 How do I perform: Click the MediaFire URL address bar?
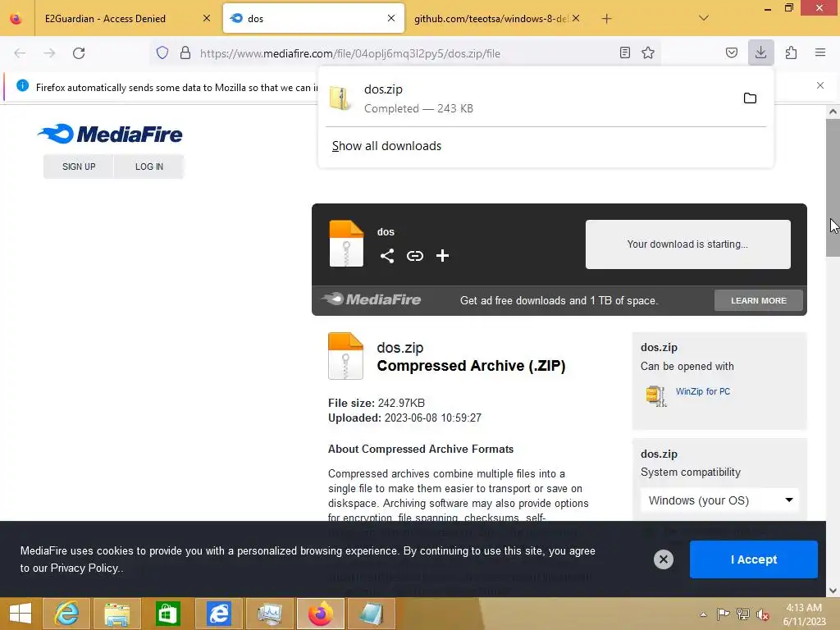[x=349, y=53]
